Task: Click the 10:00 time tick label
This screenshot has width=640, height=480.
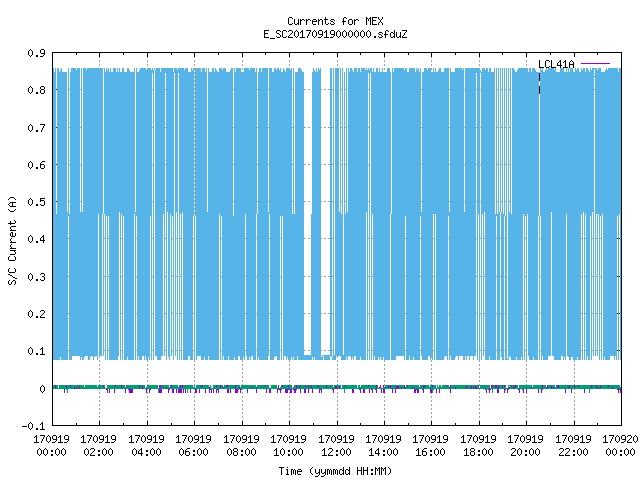Action: click(289, 452)
